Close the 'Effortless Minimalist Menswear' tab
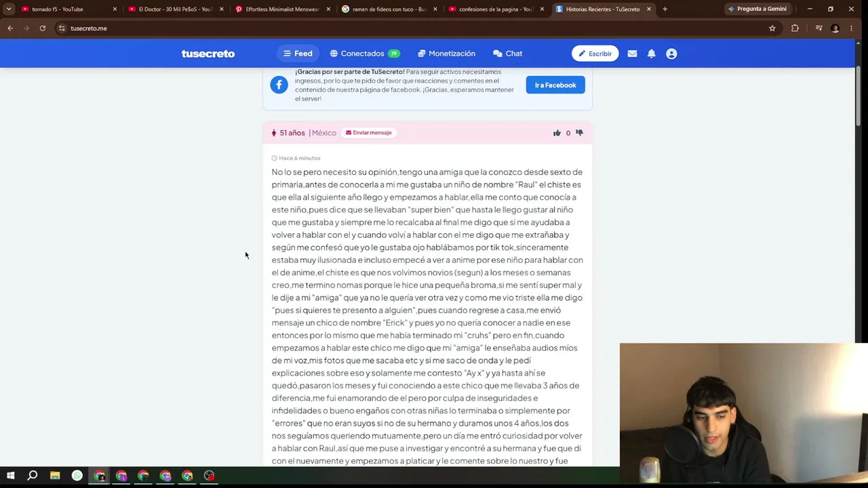 click(x=328, y=9)
